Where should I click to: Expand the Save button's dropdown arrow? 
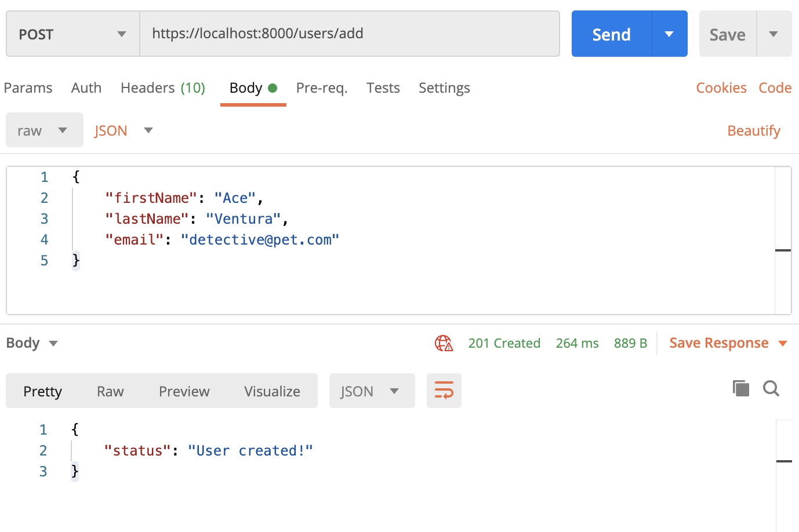point(774,34)
